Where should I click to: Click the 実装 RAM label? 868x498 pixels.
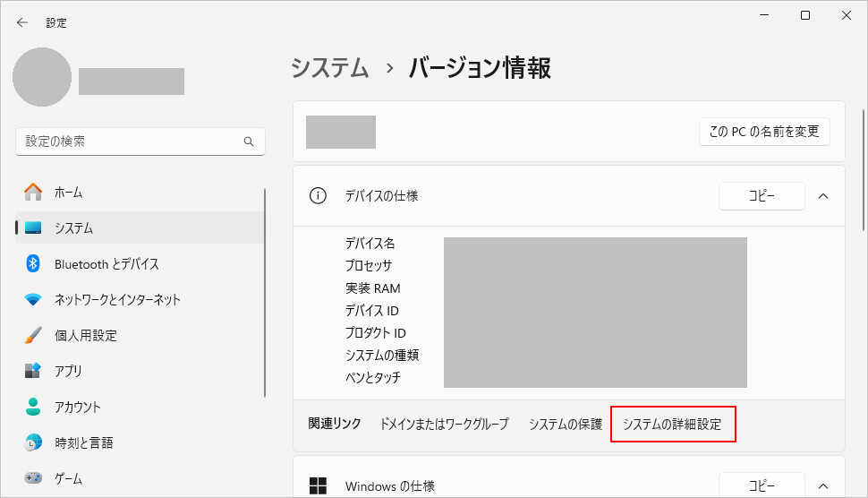point(372,288)
